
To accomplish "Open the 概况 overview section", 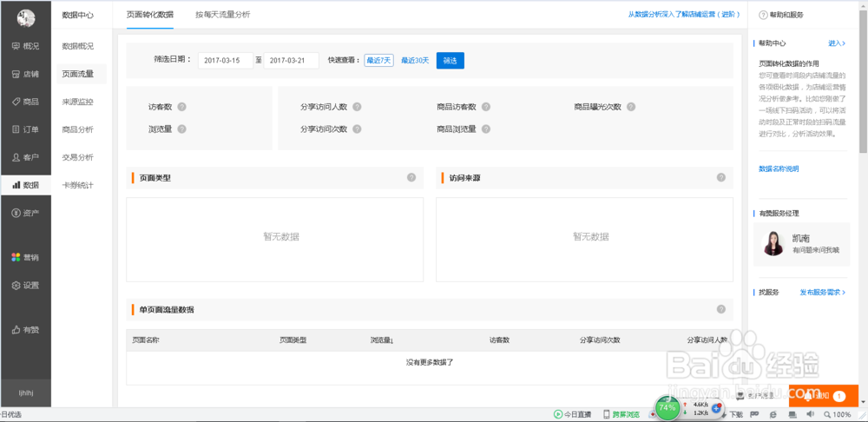I will [25, 46].
